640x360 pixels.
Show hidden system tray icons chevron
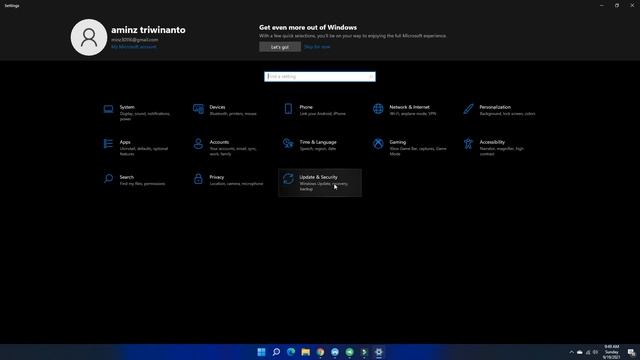point(571,352)
